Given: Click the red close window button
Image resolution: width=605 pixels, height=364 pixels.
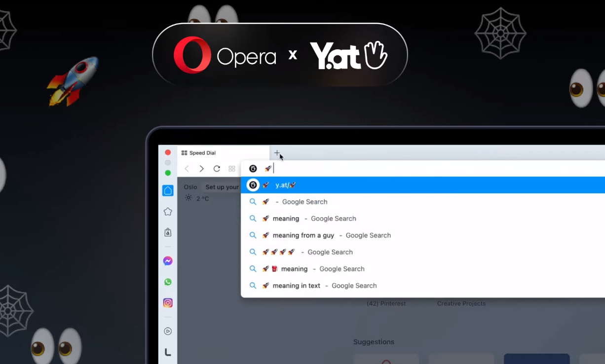Looking at the screenshot, I should [168, 152].
